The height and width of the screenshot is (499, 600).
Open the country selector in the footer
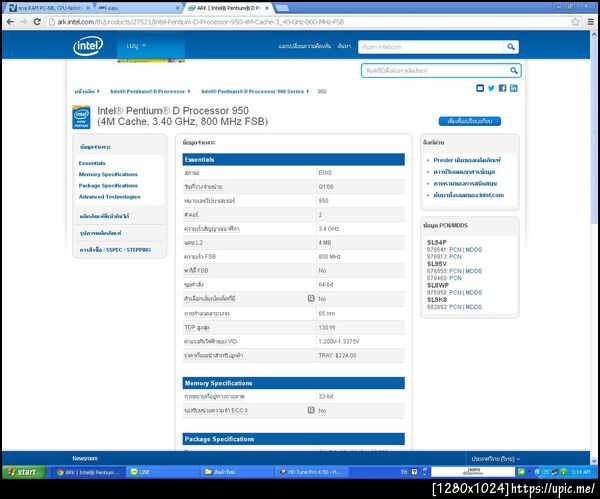pos(496,458)
